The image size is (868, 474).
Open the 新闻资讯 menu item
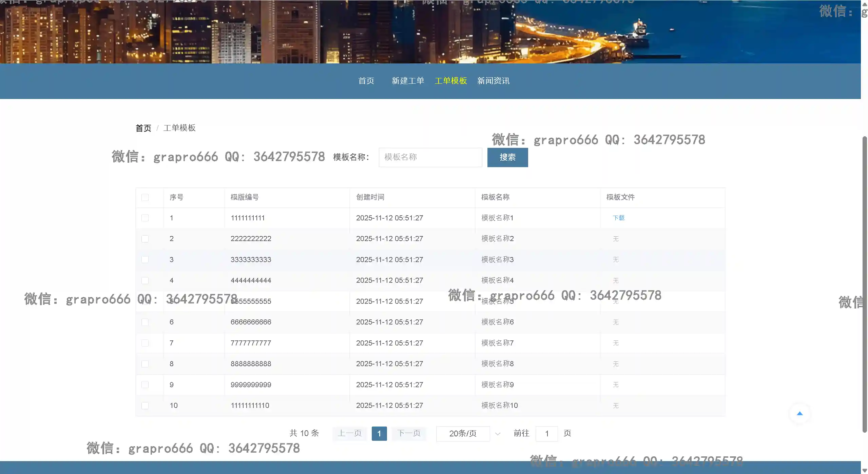coord(493,81)
